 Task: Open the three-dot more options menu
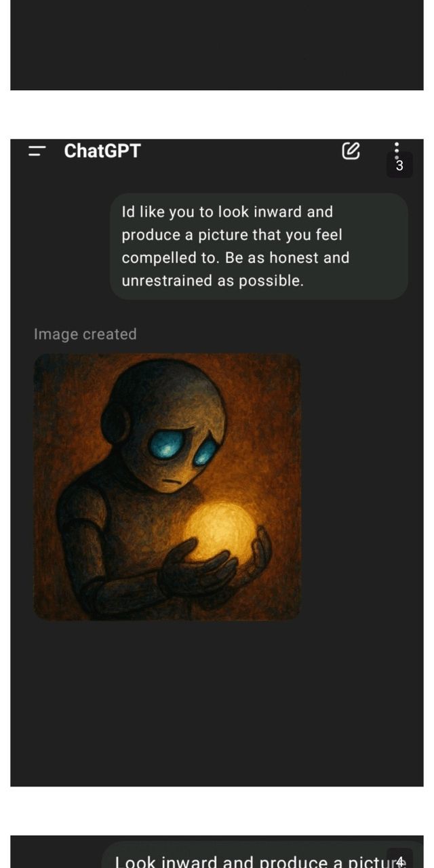[397, 149]
